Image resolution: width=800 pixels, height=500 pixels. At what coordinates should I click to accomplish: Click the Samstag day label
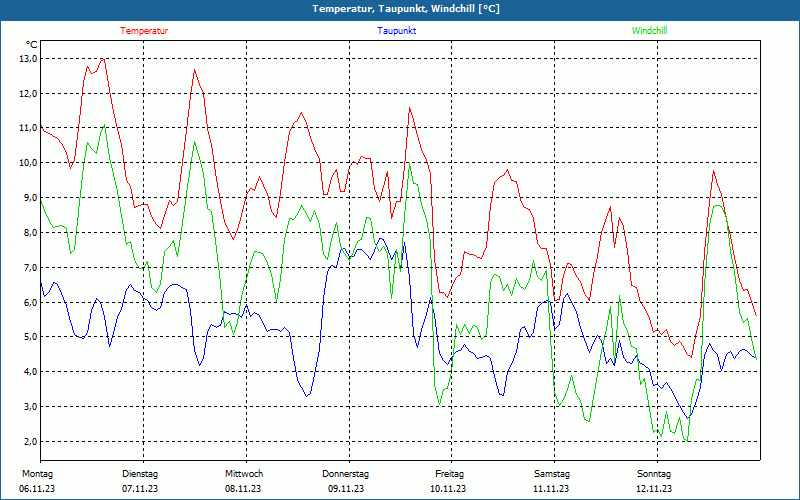(x=552, y=474)
